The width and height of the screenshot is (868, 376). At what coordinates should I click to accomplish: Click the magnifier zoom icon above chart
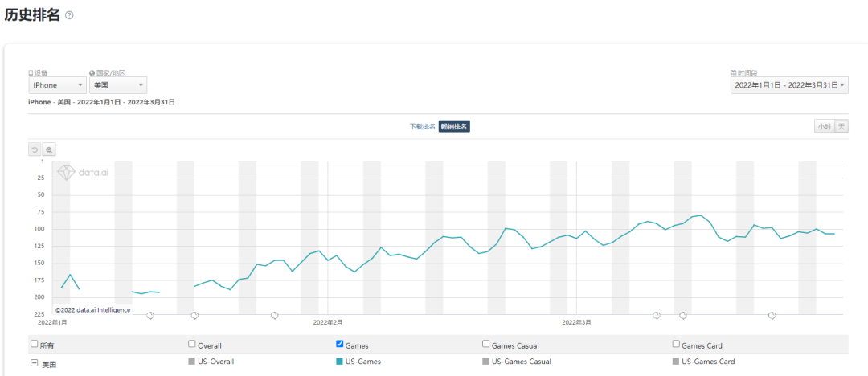pos(49,149)
